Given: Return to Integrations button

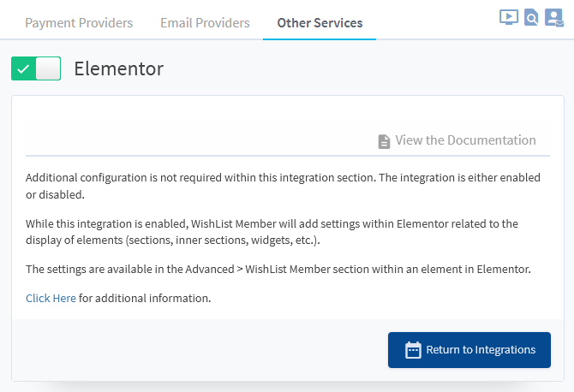Looking at the screenshot, I should pos(469,350).
